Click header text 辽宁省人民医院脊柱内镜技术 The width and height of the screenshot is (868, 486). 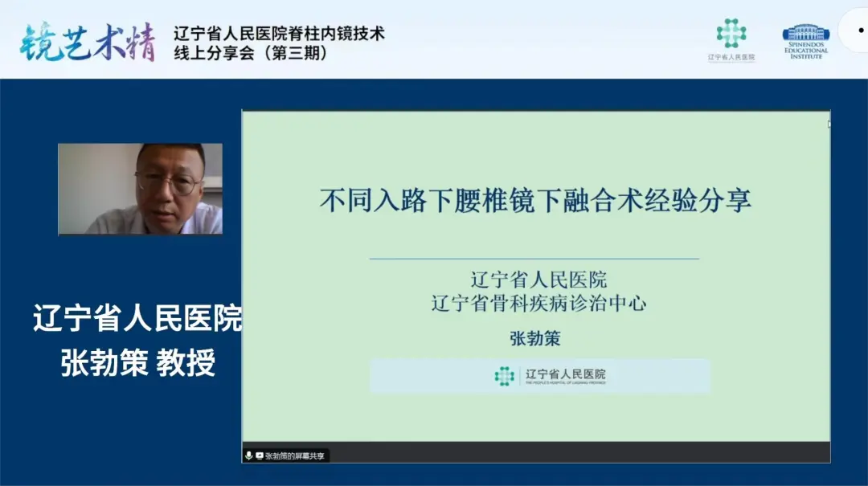(279, 33)
